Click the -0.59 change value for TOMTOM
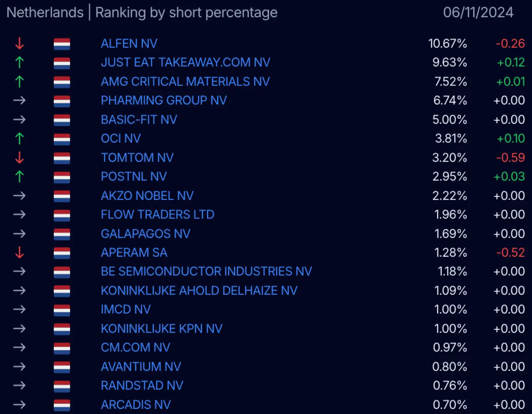Viewport: 532px width, 414px height. pyautogui.click(x=510, y=157)
